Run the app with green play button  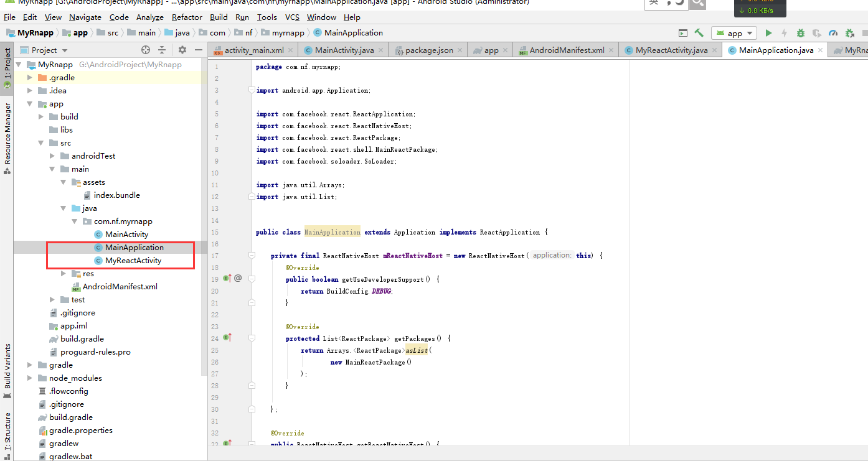coord(768,33)
